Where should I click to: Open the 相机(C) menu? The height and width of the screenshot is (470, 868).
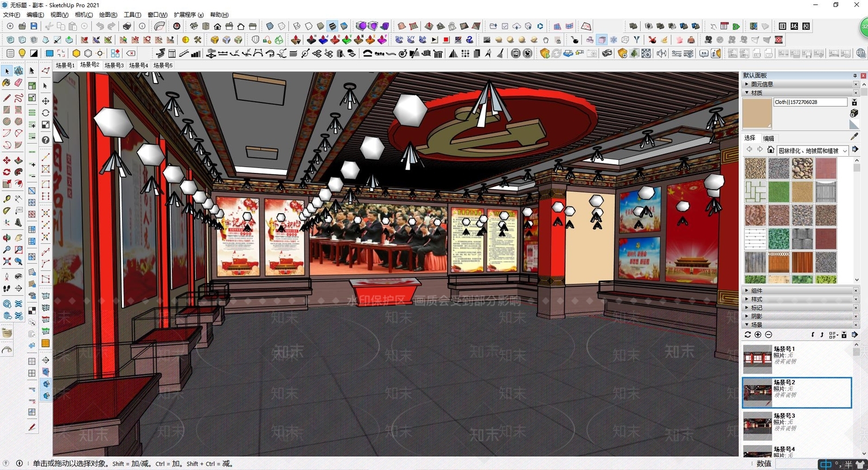click(84, 15)
